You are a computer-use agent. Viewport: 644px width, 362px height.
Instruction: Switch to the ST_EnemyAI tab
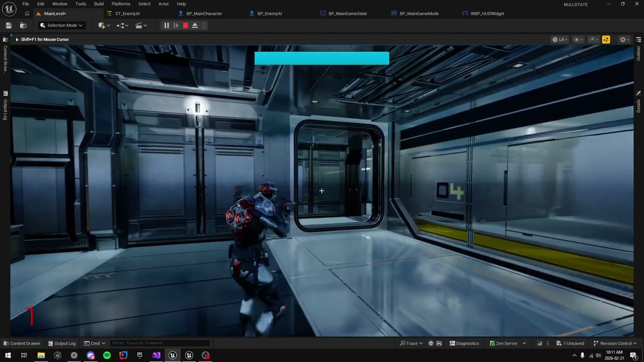[x=127, y=14]
